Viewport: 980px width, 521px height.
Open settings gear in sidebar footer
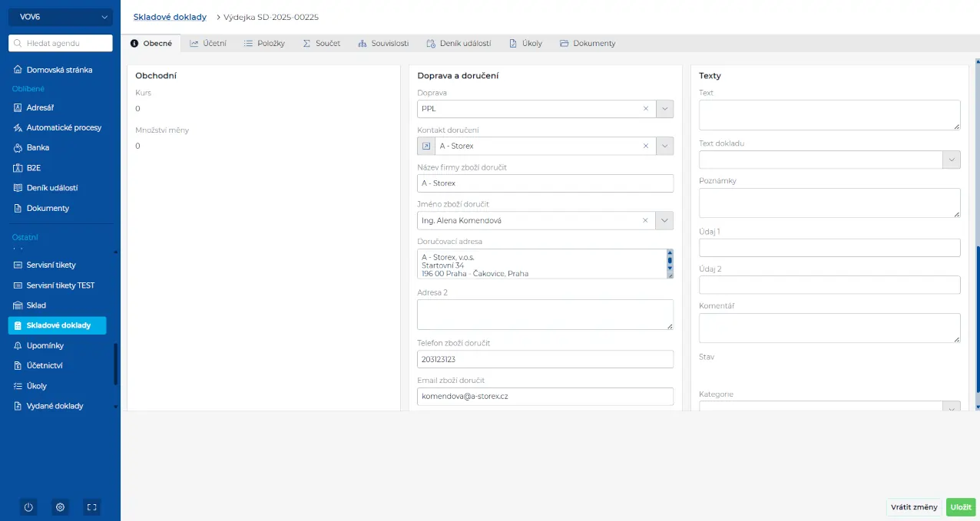point(60,507)
